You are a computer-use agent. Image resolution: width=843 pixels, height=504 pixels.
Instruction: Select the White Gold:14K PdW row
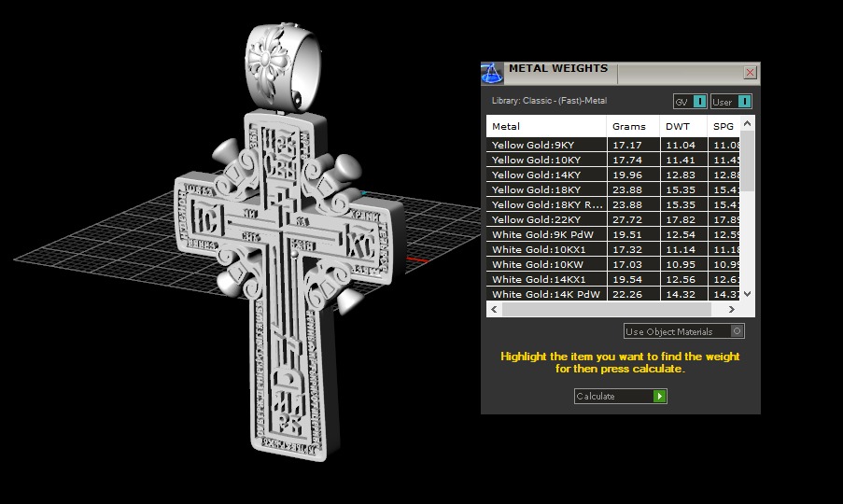(613, 294)
